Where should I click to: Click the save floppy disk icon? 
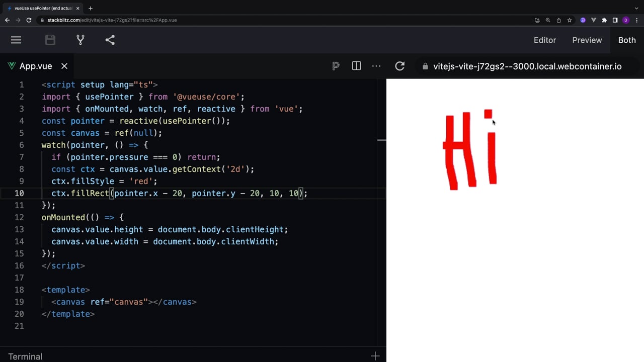tap(50, 40)
